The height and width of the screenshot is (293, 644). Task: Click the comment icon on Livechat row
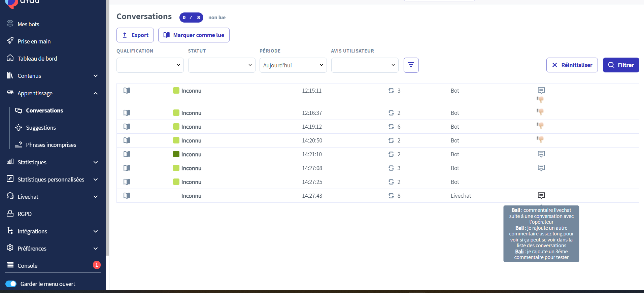point(541,196)
